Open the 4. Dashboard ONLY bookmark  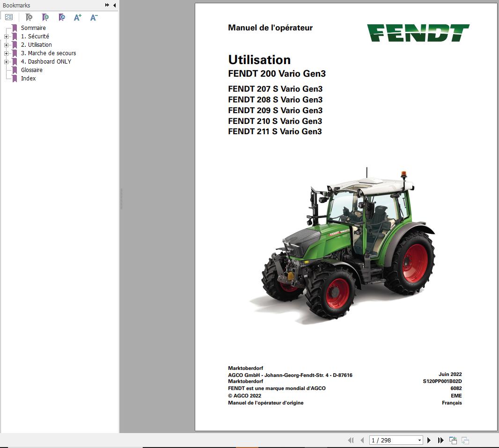[x=46, y=62]
